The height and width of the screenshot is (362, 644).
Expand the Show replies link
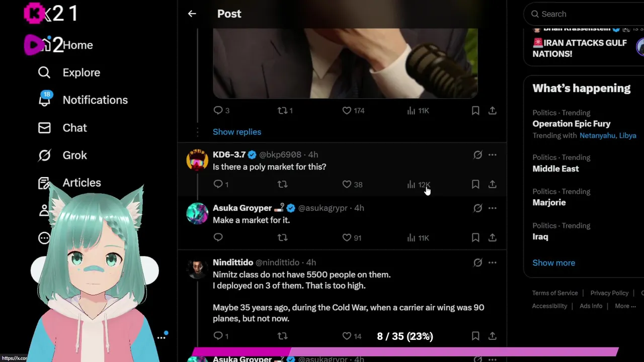237,132
